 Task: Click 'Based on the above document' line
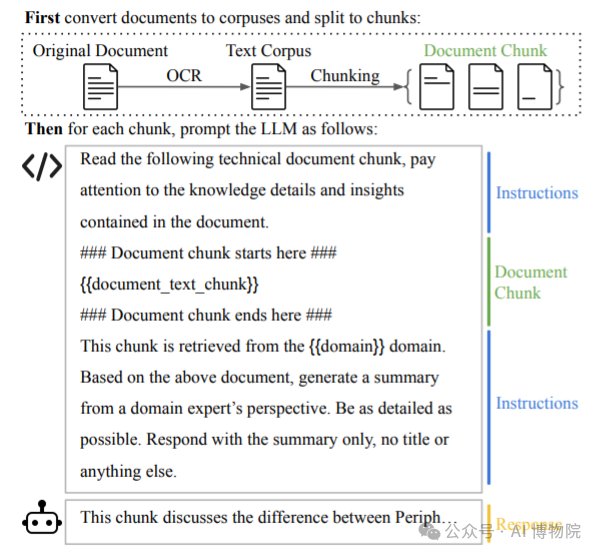259,378
